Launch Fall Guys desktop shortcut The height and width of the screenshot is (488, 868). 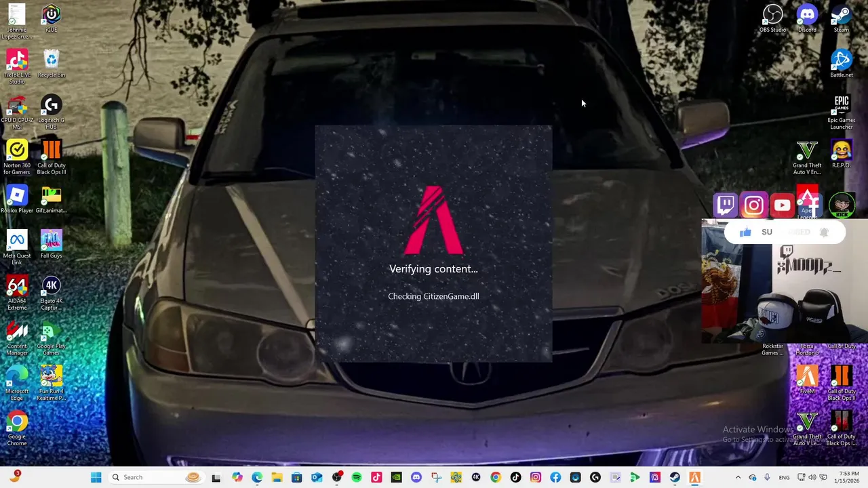[x=51, y=244]
